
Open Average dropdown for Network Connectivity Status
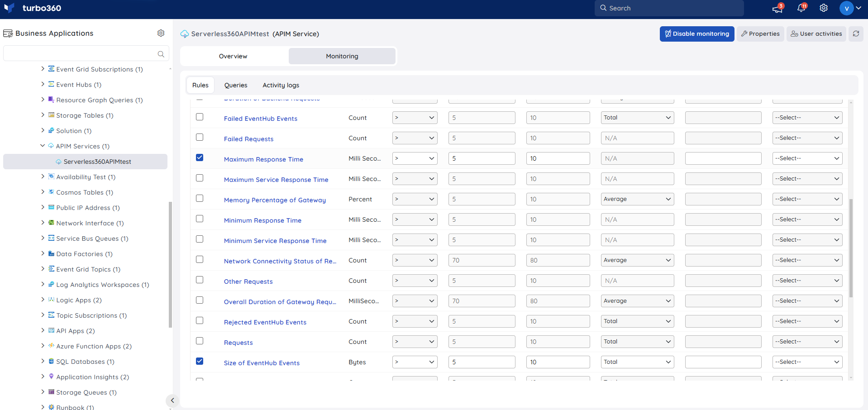point(637,260)
